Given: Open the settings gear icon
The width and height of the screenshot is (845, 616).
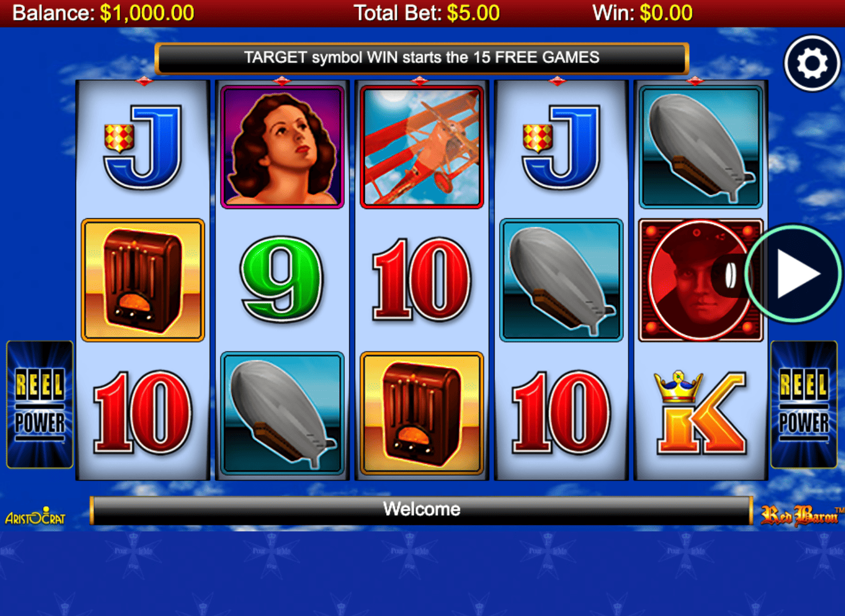Looking at the screenshot, I should tap(812, 63).
